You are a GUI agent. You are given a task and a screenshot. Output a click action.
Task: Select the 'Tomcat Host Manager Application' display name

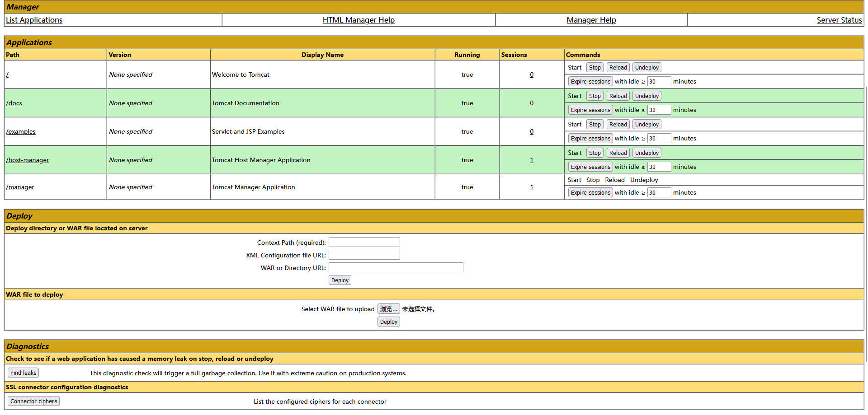point(261,160)
